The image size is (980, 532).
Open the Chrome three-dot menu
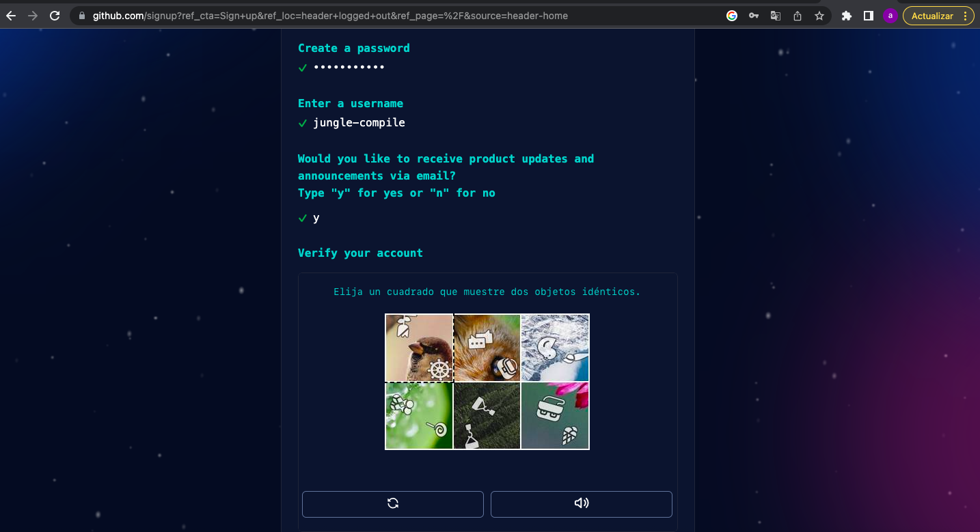pyautogui.click(x=965, y=16)
